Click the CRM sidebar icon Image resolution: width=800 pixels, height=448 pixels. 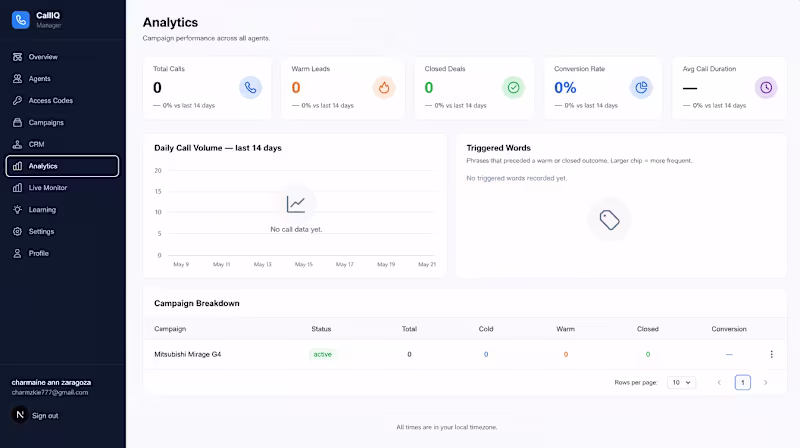(17, 144)
